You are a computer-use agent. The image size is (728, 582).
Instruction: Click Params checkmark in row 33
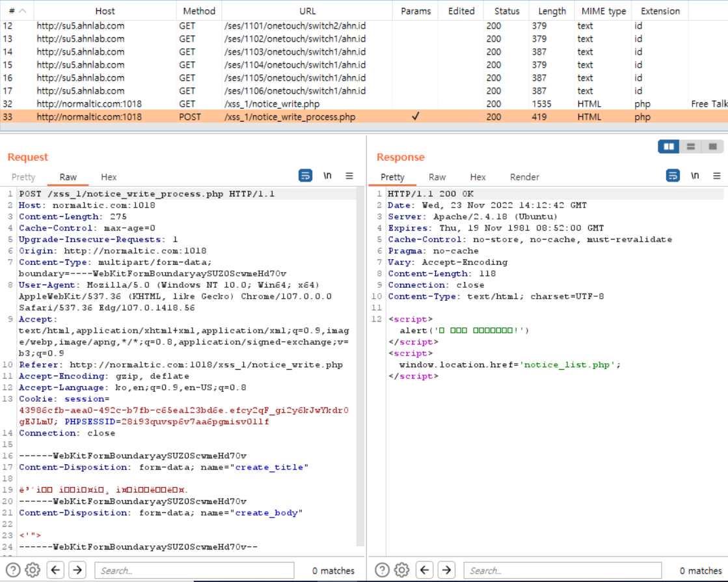[x=416, y=116]
